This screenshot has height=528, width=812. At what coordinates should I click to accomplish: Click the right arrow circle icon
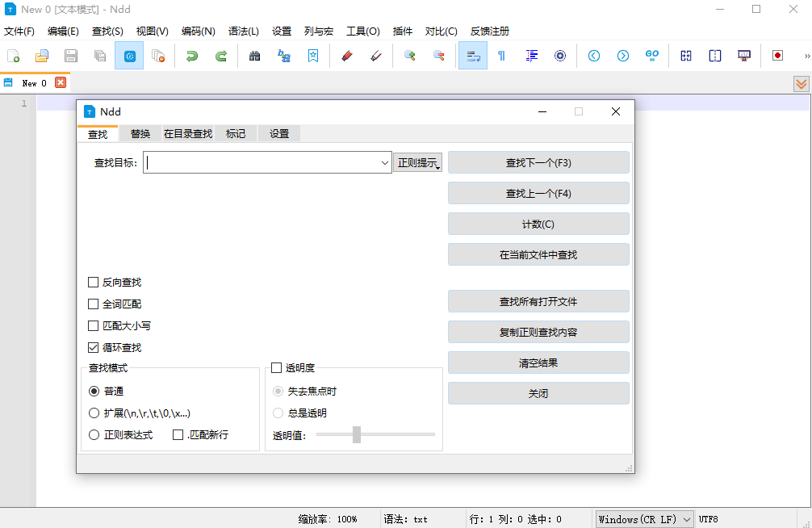click(x=623, y=56)
